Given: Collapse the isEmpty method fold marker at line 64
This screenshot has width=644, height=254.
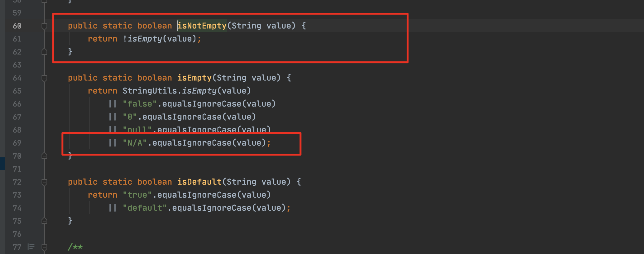Looking at the screenshot, I should tap(44, 78).
